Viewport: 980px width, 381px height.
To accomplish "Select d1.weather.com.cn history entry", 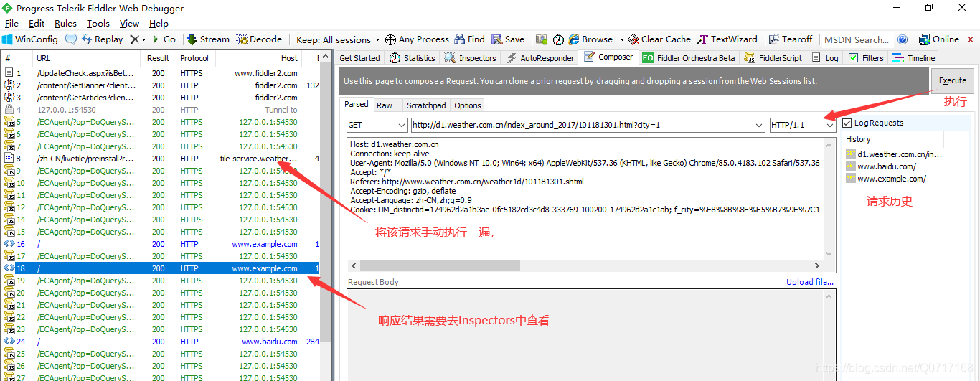I will (x=894, y=154).
